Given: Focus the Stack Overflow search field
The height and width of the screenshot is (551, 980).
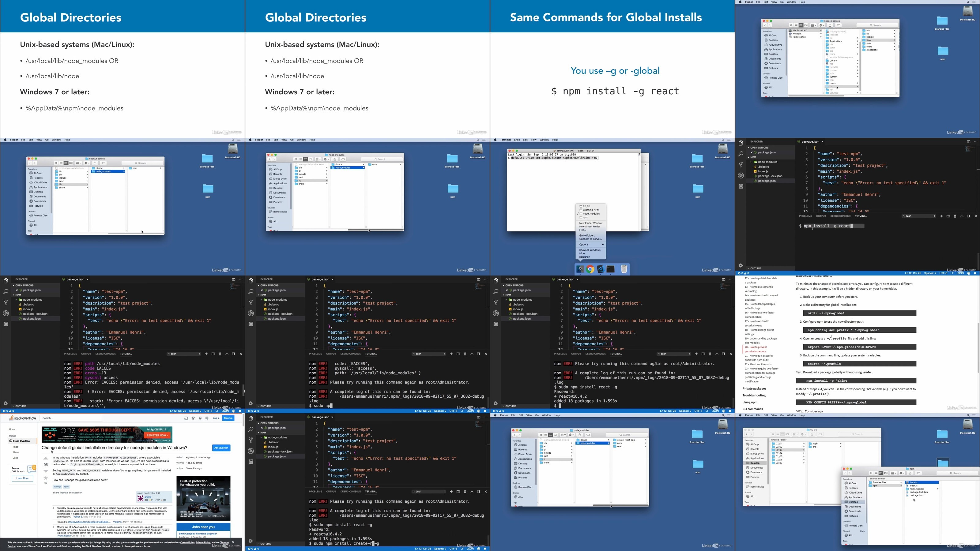Looking at the screenshot, I should coord(72,418).
